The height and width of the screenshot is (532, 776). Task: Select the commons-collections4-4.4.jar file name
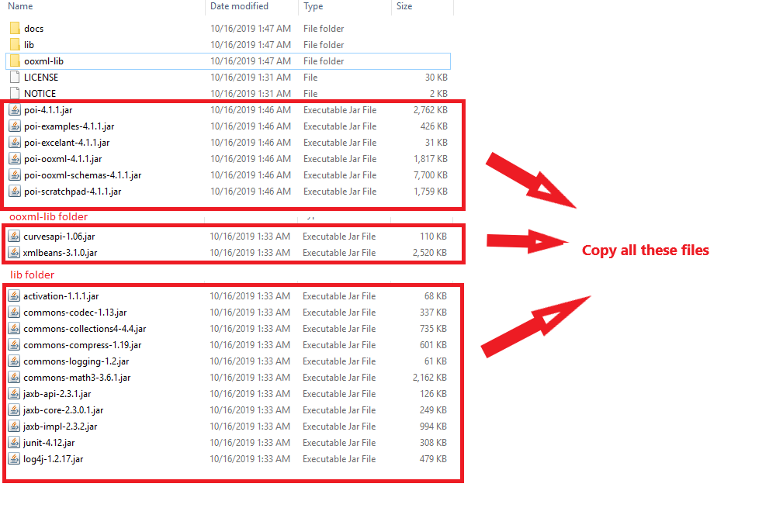click(85, 329)
